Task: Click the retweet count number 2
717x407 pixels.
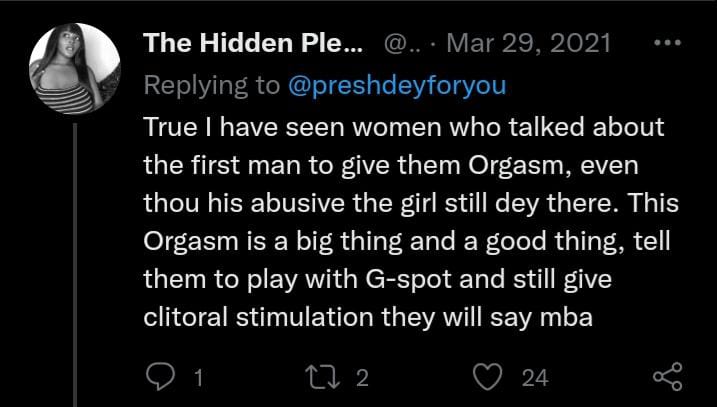Action: pyautogui.click(x=362, y=378)
